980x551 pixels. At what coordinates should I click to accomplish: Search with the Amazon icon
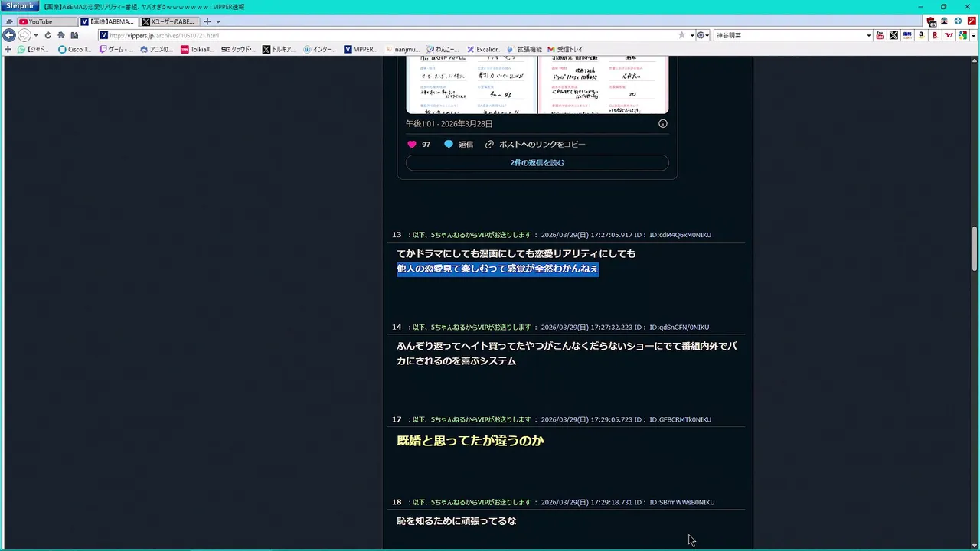point(921,35)
